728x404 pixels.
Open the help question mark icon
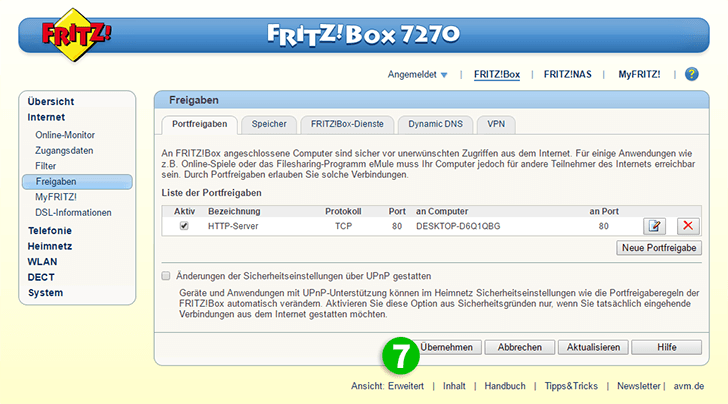691,74
